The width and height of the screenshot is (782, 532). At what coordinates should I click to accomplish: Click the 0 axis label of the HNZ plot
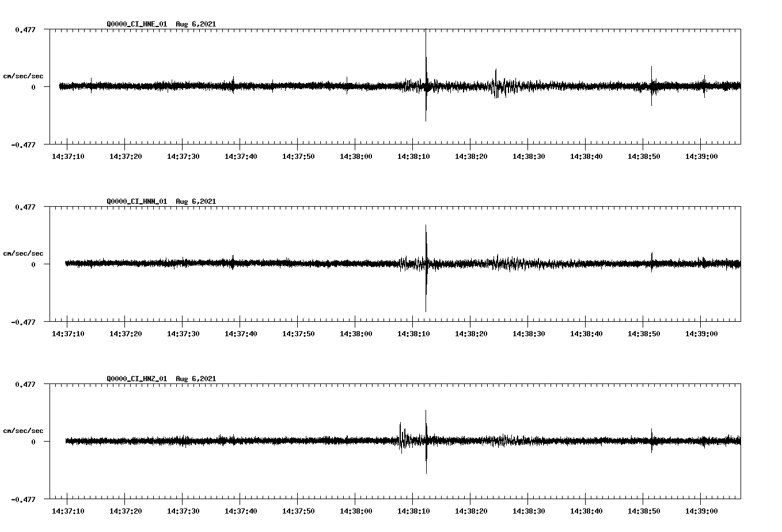tap(33, 442)
